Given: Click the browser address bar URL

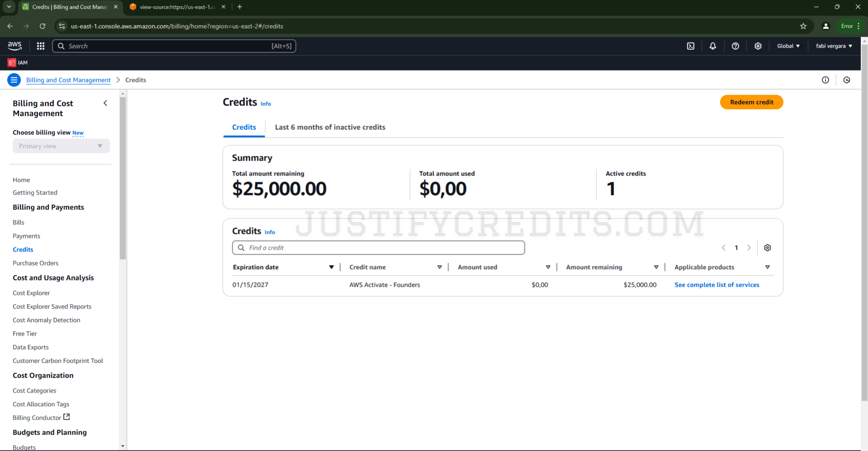Looking at the screenshot, I should [x=177, y=26].
